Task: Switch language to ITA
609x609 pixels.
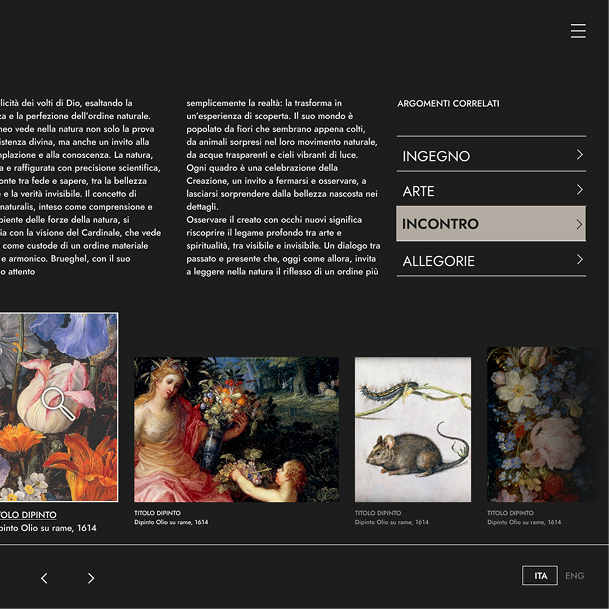Action: click(x=540, y=575)
